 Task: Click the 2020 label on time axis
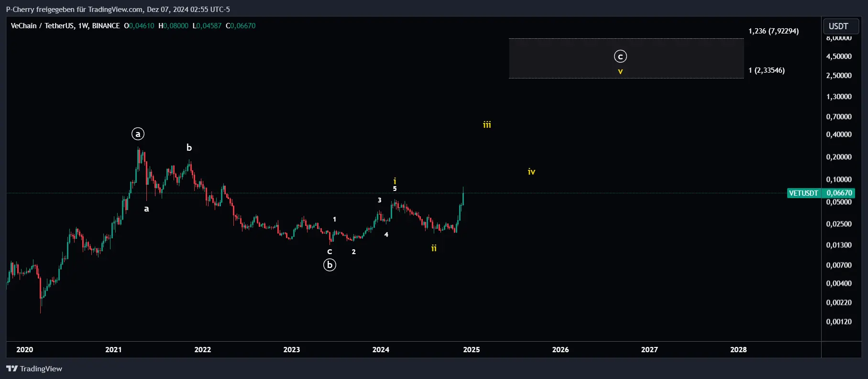[25, 349]
